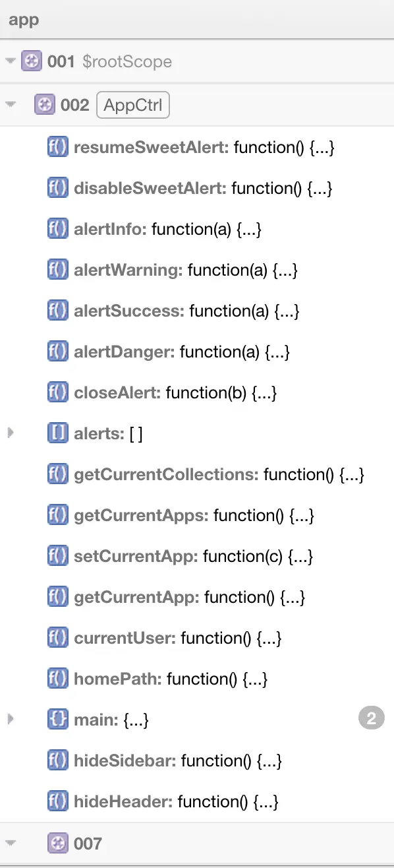The width and height of the screenshot is (394, 868).
Task: Click the AppCtrl controller badge
Action: [133, 105]
